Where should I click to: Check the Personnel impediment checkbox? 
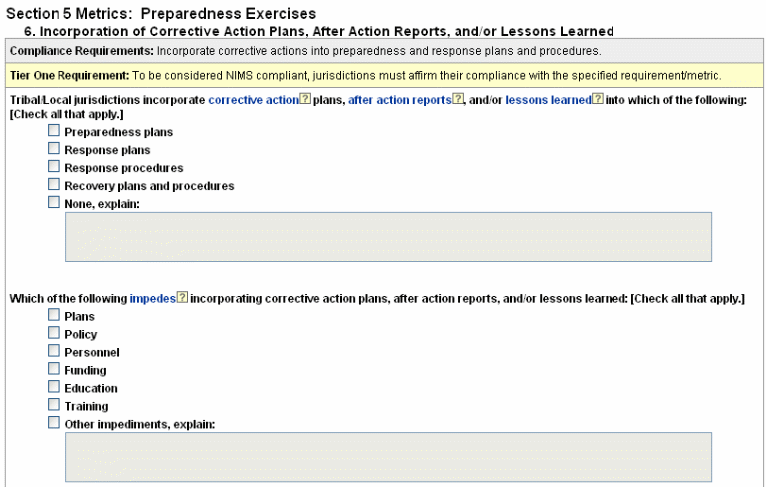pos(54,352)
